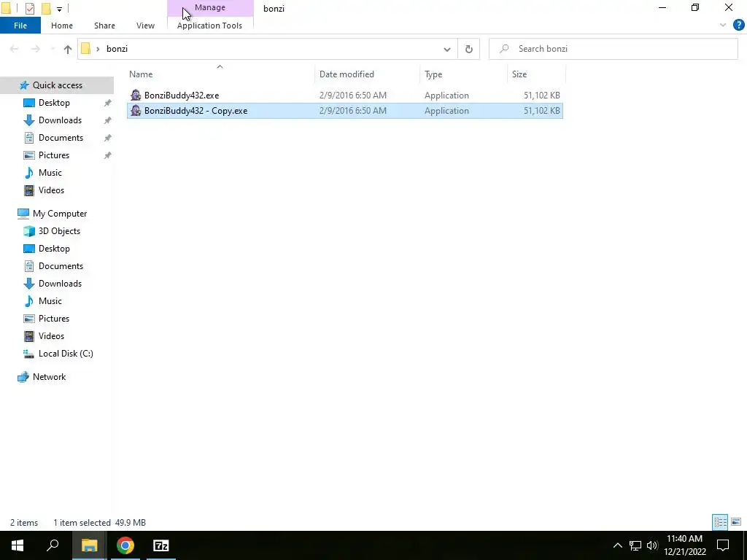
Task: Open pinned Pictures under Quick access
Action: 54,155
